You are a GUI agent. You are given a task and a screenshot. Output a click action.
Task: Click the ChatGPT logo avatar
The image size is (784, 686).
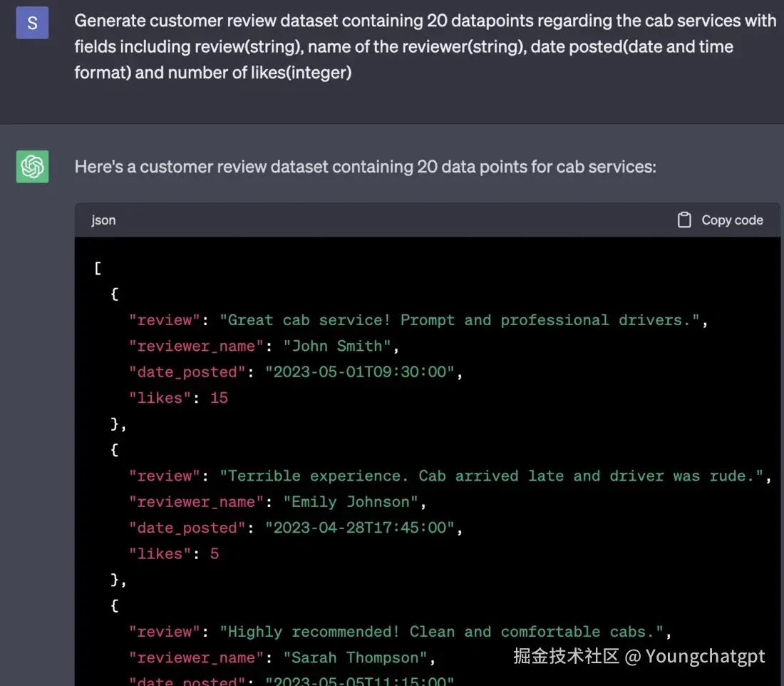click(x=32, y=167)
